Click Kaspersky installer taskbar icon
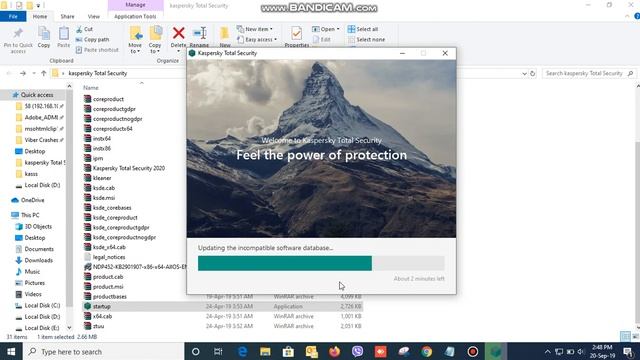This screenshot has width=640, height=360. pyautogui.click(x=496, y=351)
